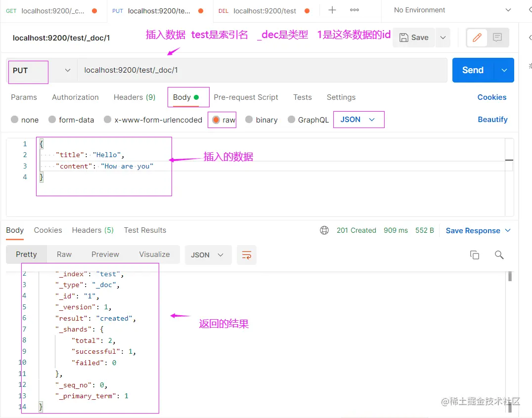Viewport: 532px width, 418px height.
Task: Click the unsaved dot on DEL tab
Action: point(307,11)
